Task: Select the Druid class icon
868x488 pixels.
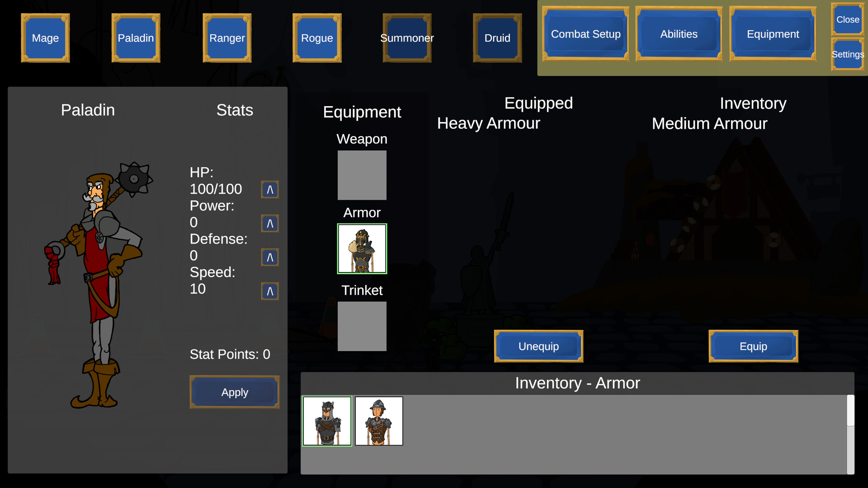Action: pos(497,38)
